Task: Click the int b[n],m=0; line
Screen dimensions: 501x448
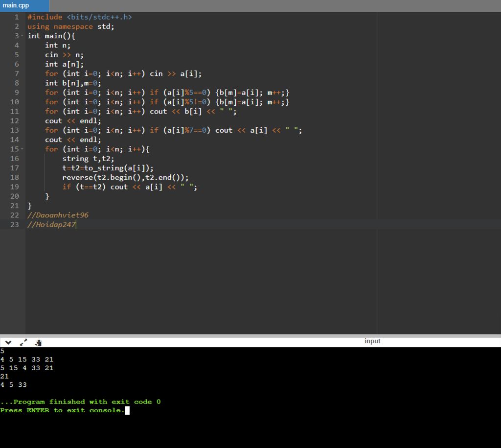Action: 73,83
